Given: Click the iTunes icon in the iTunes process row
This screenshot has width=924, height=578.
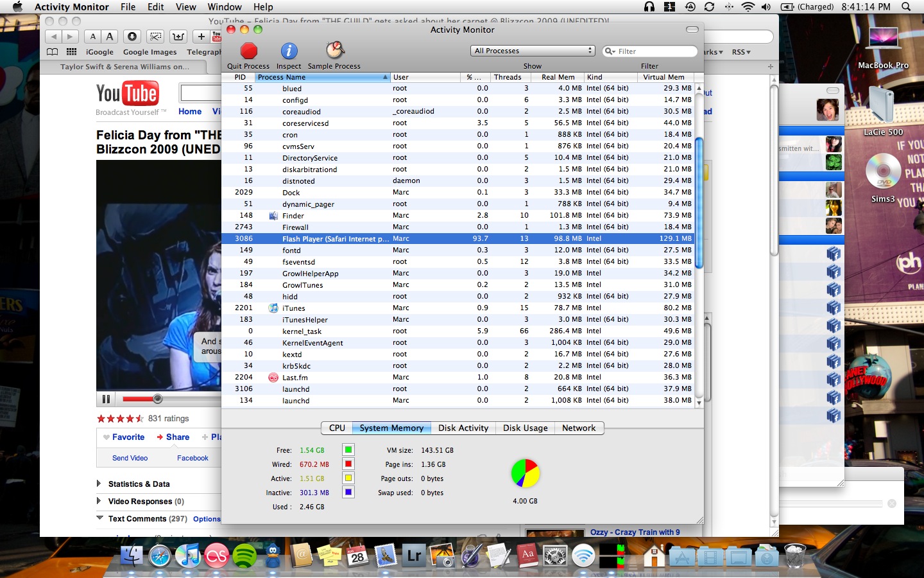Looking at the screenshot, I should (273, 308).
